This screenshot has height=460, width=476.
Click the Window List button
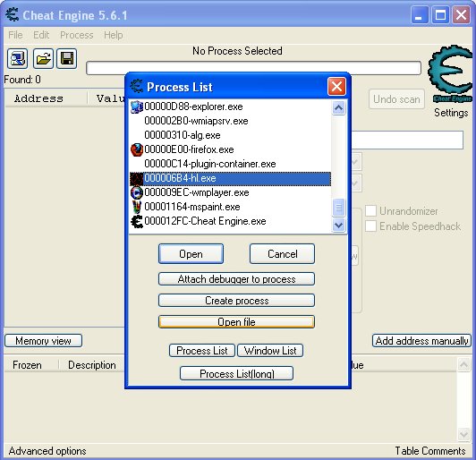point(270,351)
